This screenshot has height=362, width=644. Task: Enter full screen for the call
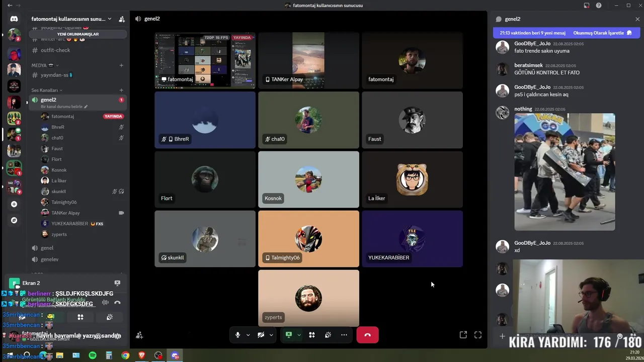pos(478,335)
